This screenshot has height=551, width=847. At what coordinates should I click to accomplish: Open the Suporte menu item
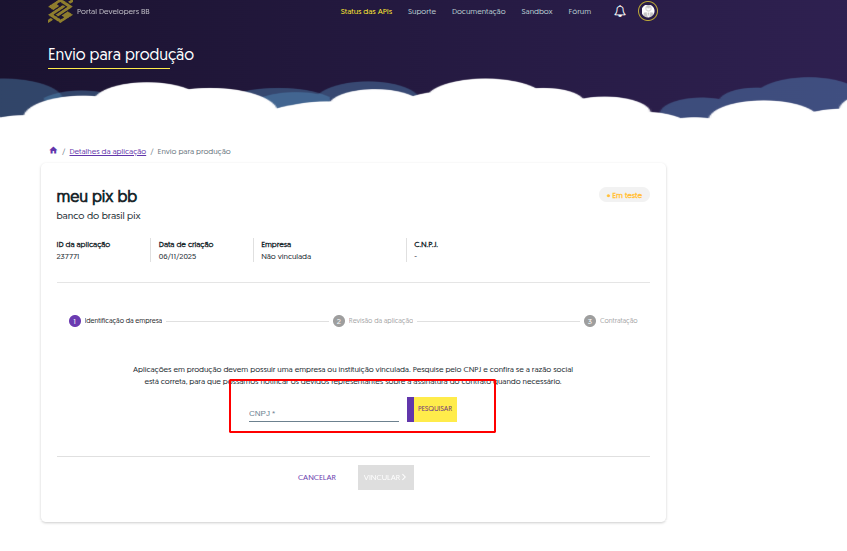[x=422, y=12]
